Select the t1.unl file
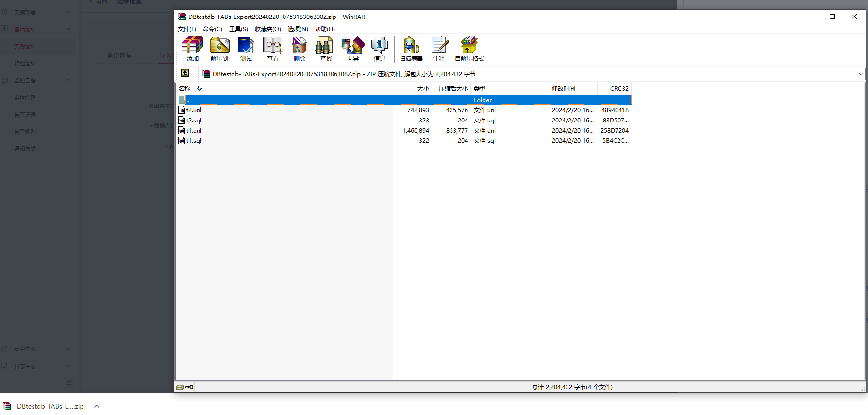868x415 pixels. pyautogui.click(x=194, y=131)
